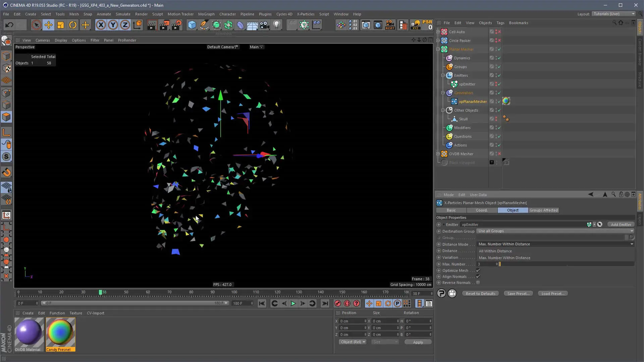
Task: Enable the Texture mode tool
Action: pos(6,68)
